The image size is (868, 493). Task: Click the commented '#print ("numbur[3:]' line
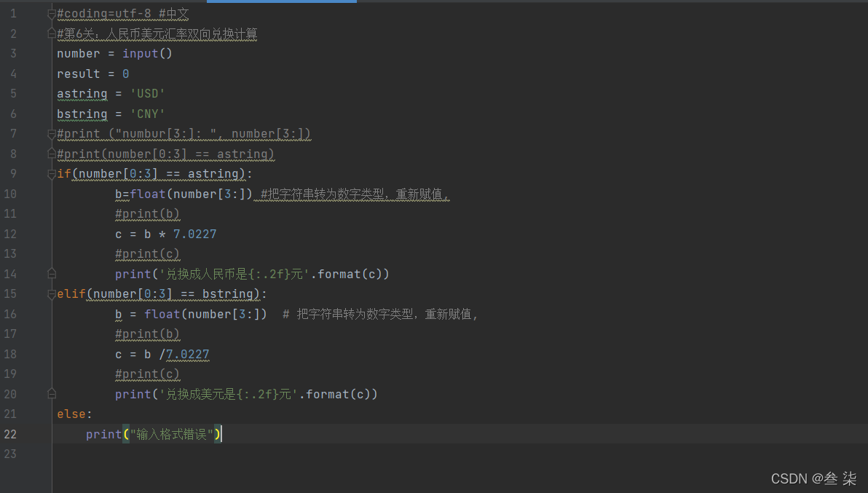point(184,134)
